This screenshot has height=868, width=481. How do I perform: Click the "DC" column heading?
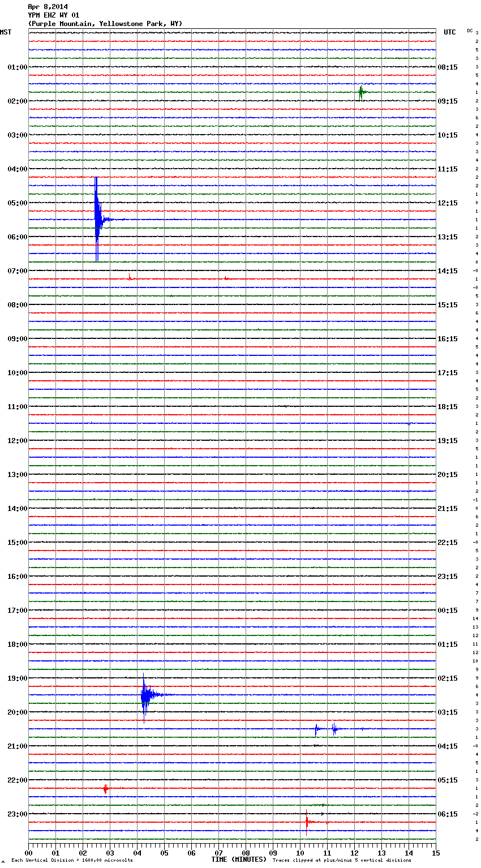[470, 31]
